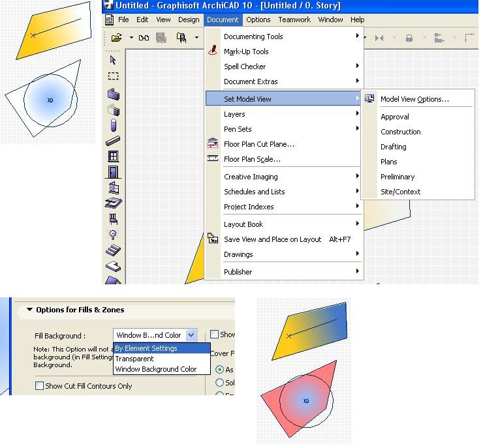The height and width of the screenshot is (448, 483).
Task: Open the Fill Background dropdown
Action: click(155, 335)
